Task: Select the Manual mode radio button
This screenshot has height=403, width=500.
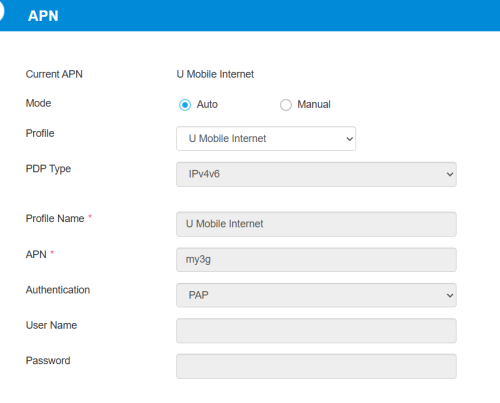Action: pos(286,105)
